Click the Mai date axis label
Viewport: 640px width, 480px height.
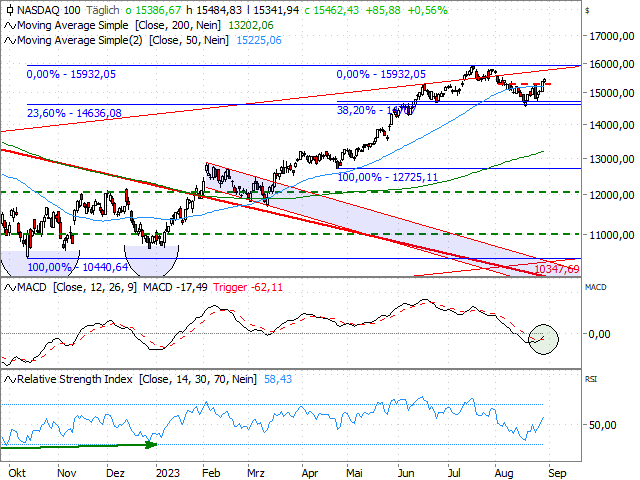(354, 473)
